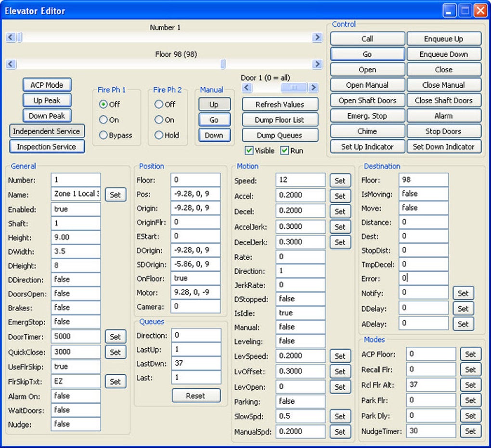
Task: Click left arrow of Floor scrollbar
Action: [x=11, y=64]
